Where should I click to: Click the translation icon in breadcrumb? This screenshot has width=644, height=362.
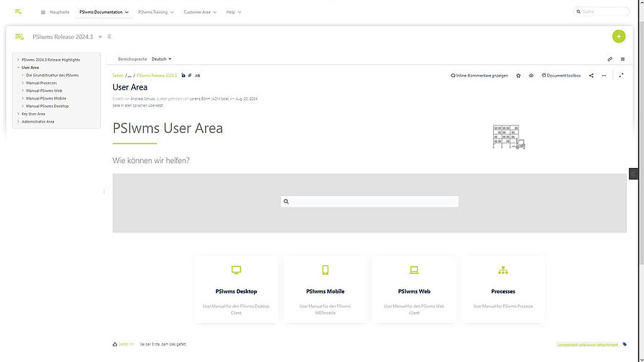click(x=198, y=76)
